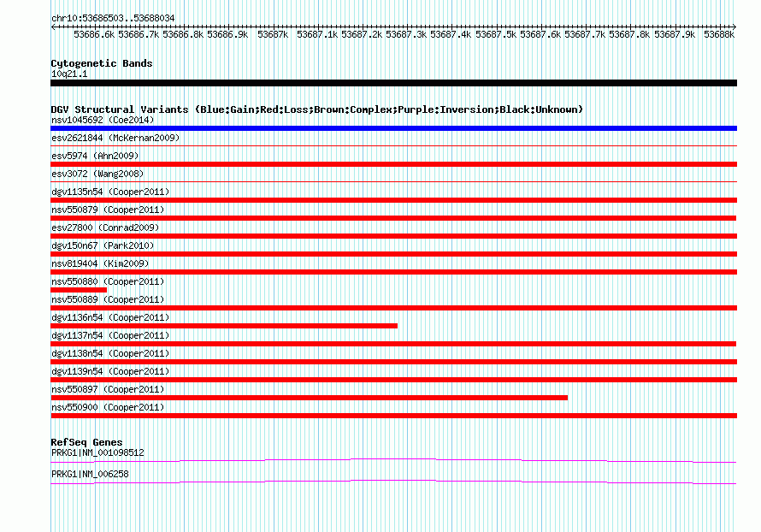Open variant nsv1045692 (Coe2014) label
The width and height of the screenshot is (761, 532).
[103, 120]
